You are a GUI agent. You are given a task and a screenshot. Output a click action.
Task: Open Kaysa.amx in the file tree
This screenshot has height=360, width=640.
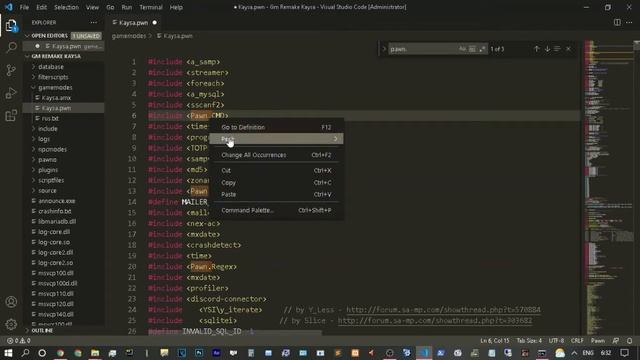[56, 98]
